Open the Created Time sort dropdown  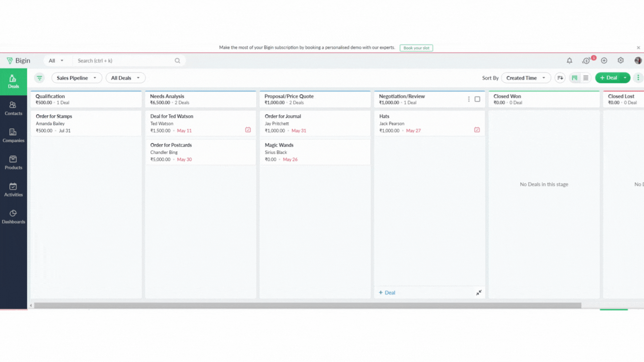pyautogui.click(x=525, y=78)
